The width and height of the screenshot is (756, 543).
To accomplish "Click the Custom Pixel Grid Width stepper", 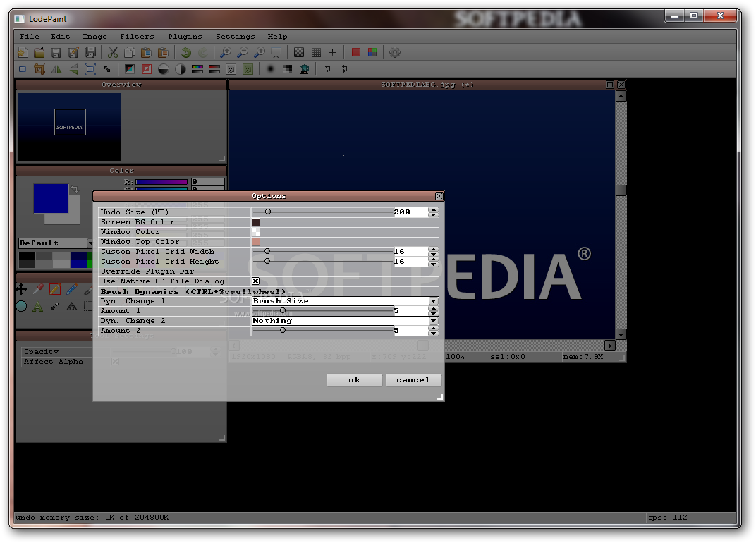I will (433, 252).
